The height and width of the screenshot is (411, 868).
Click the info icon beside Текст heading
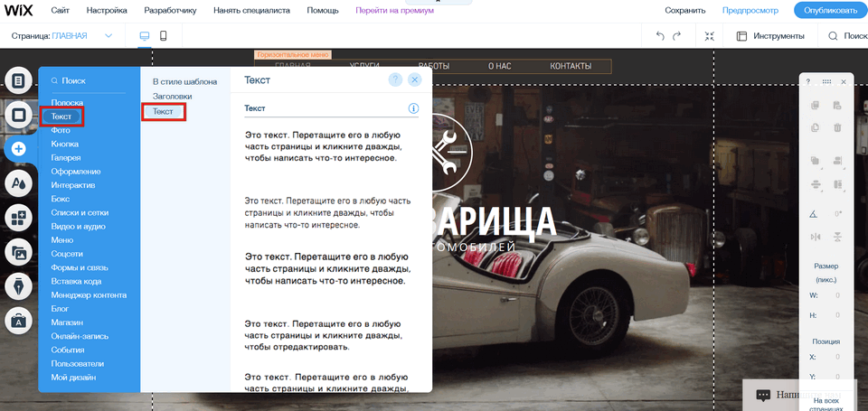pos(413,108)
